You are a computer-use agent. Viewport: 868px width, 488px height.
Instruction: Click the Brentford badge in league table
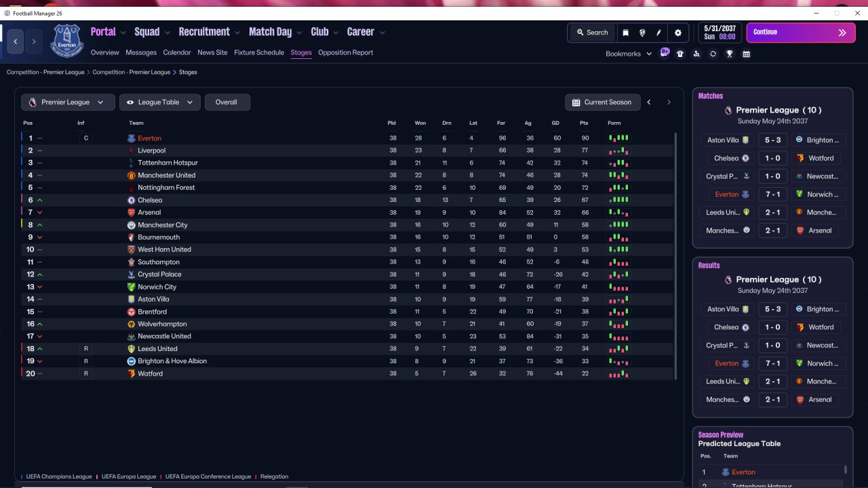132,312
